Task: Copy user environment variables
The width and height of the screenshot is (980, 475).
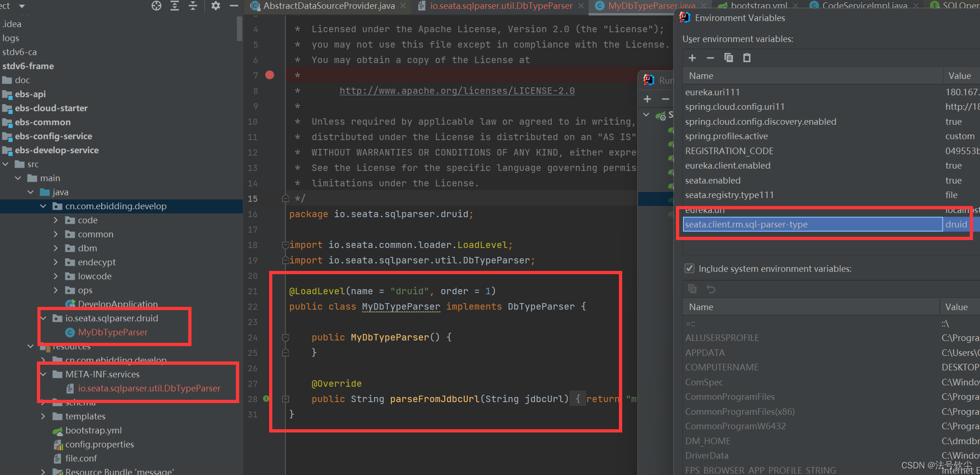Action: [729, 57]
